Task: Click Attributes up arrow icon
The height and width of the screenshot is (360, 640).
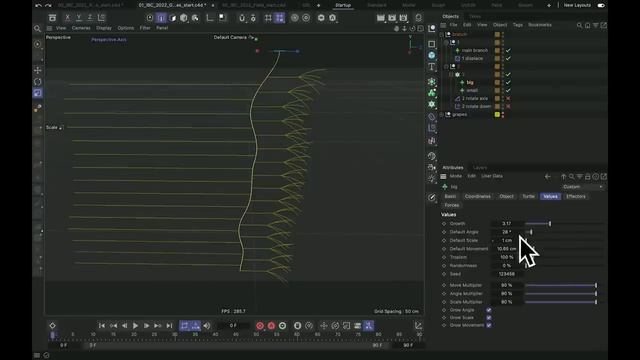Action: [x=563, y=176]
